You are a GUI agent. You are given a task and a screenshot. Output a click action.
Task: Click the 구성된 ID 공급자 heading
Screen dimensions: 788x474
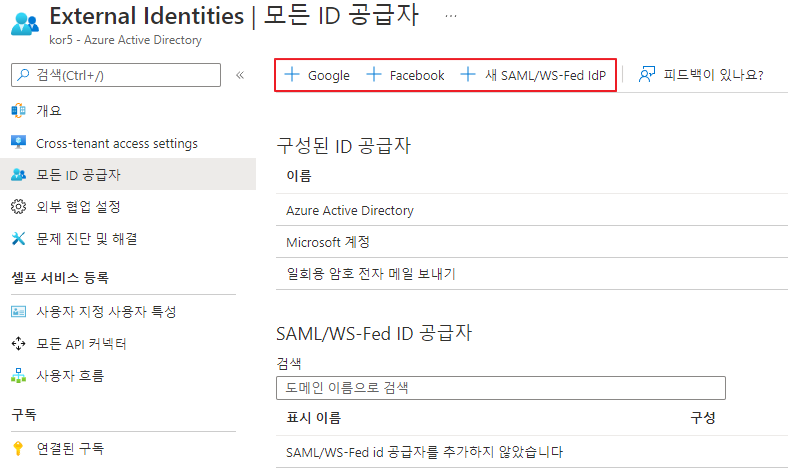[x=344, y=146]
